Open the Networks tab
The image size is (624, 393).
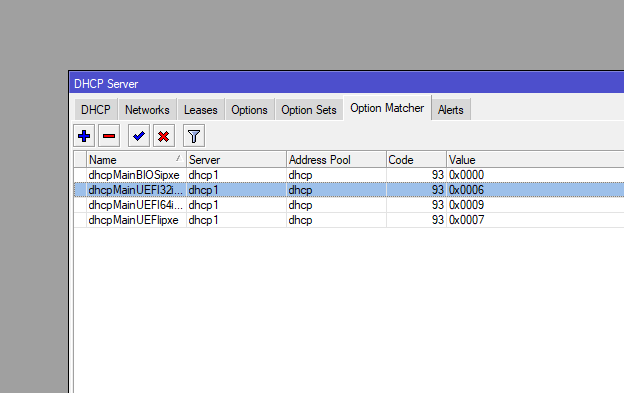pyautogui.click(x=147, y=109)
